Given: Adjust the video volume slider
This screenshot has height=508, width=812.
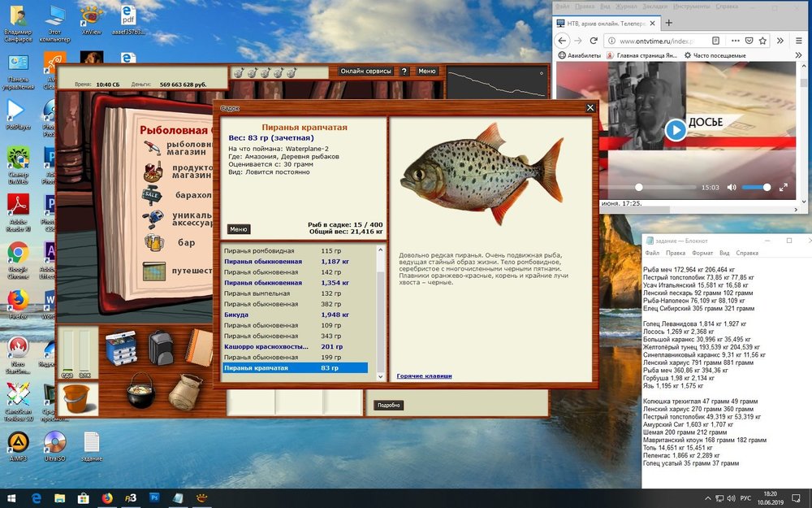Looking at the screenshot, I should (x=756, y=187).
